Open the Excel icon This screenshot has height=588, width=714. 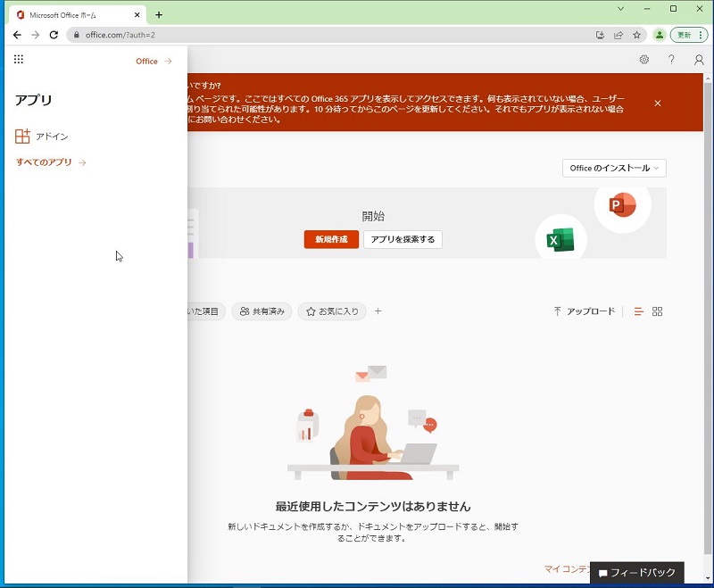tap(560, 240)
